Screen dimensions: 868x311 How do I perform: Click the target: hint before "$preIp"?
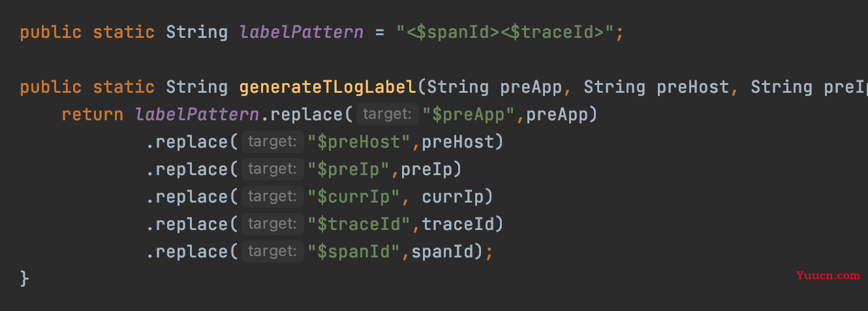273,169
